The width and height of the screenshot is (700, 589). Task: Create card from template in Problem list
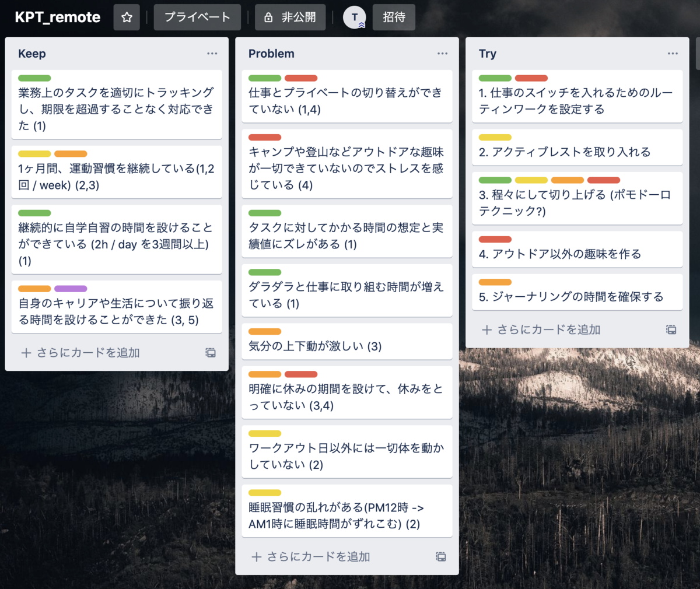pyautogui.click(x=442, y=556)
